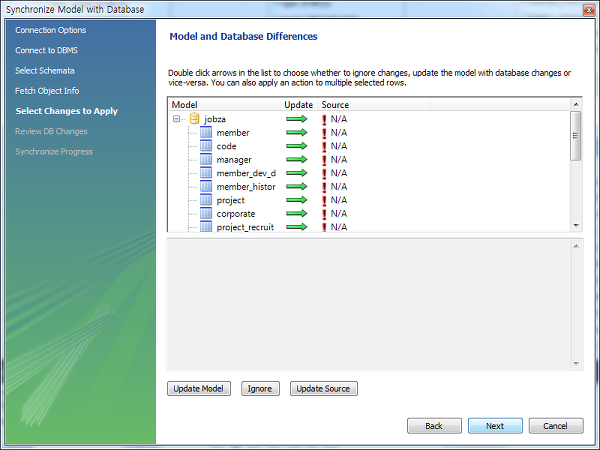Image resolution: width=600 pixels, height=450 pixels.
Task: Click green update arrow for manager
Action: point(297,159)
